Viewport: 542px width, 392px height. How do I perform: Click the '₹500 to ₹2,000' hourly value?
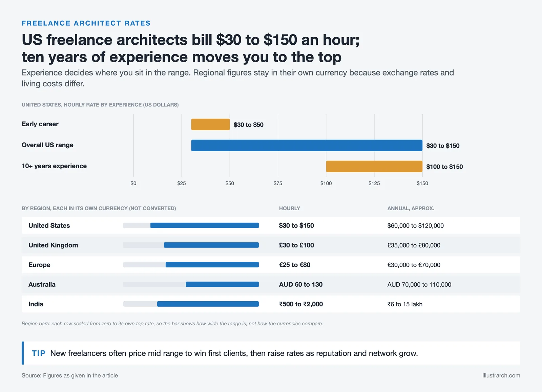click(301, 304)
